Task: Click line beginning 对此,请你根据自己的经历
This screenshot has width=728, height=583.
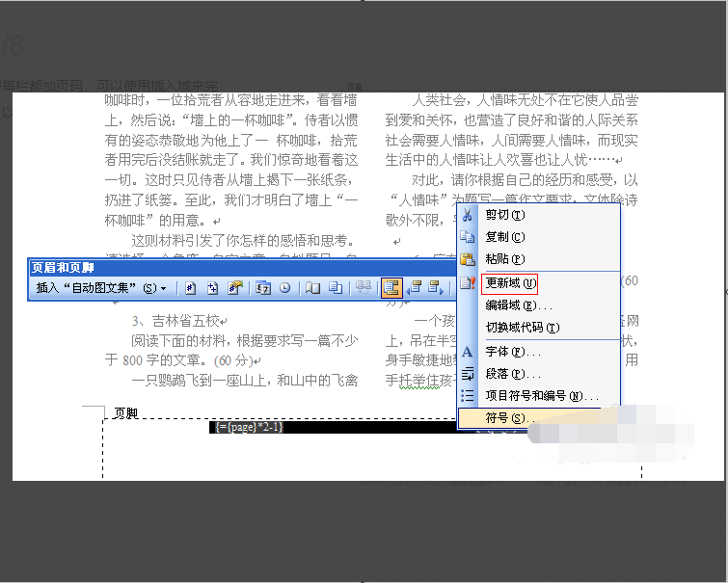Action: pyautogui.click(x=525, y=180)
